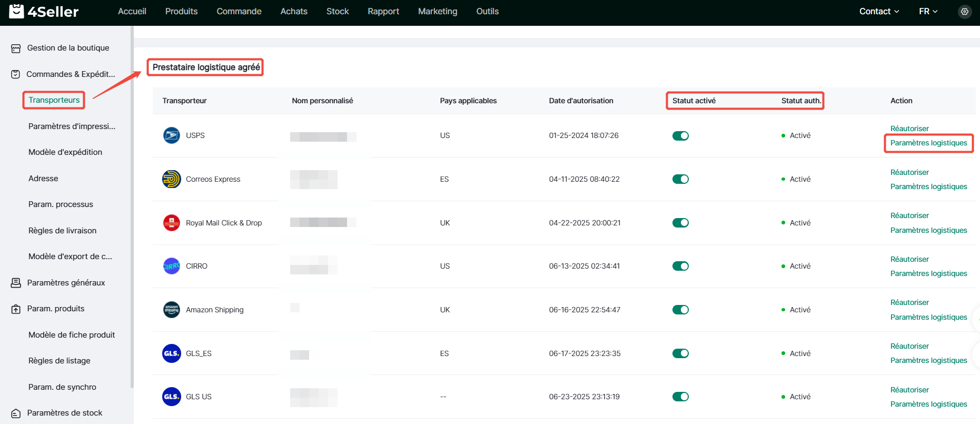Click the Paramètres de stock sidebar icon
The image size is (980, 424).
coord(16,413)
